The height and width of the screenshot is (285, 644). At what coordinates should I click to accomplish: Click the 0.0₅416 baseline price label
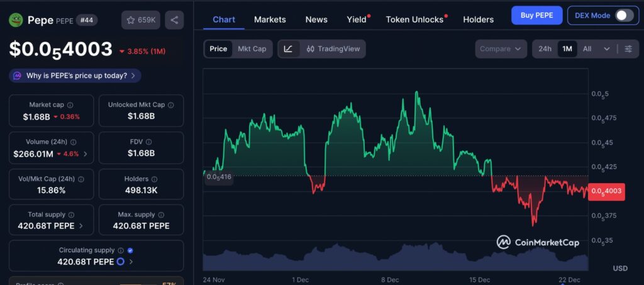218,177
